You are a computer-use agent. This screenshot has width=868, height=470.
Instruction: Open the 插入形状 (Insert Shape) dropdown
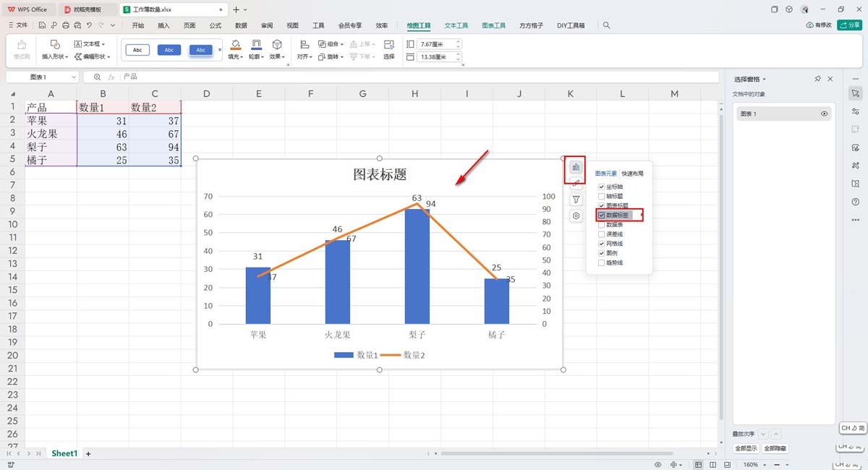coord(55,56)
